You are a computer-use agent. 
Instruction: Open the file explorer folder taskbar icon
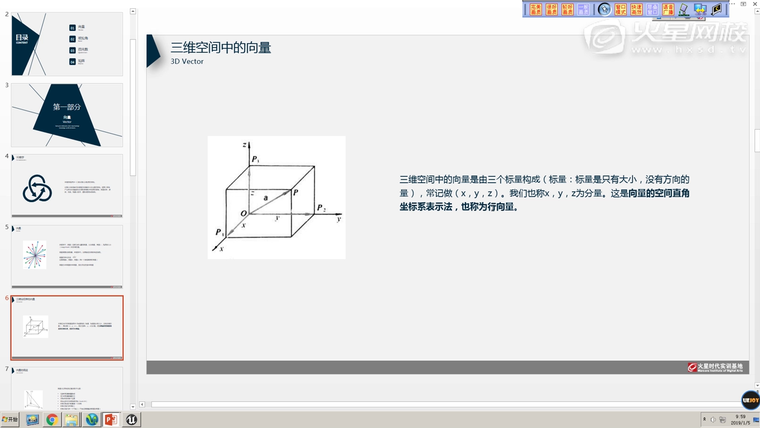pyautogui.click(x=72, y=419)
